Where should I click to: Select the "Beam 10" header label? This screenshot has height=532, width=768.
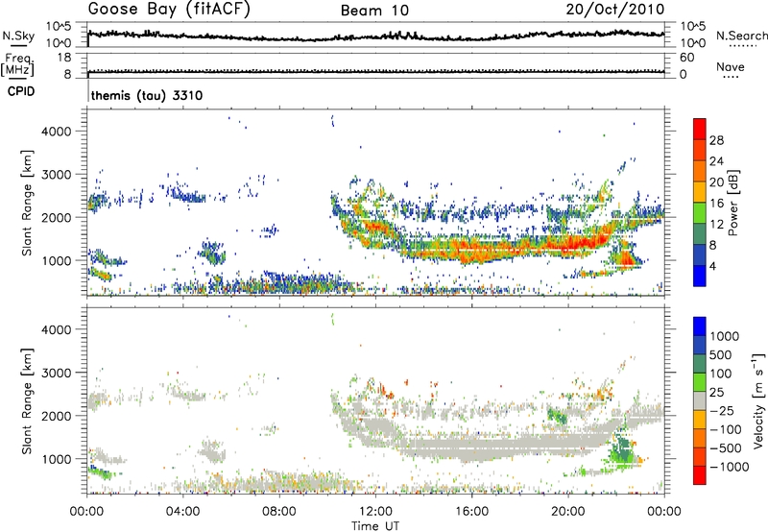374,11
